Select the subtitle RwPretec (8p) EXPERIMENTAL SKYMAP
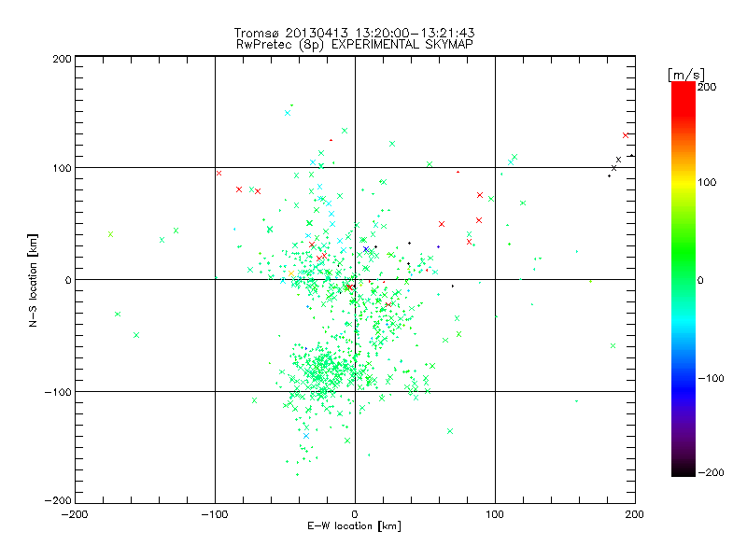Screen dimensions: 747x560 (355, 45)
